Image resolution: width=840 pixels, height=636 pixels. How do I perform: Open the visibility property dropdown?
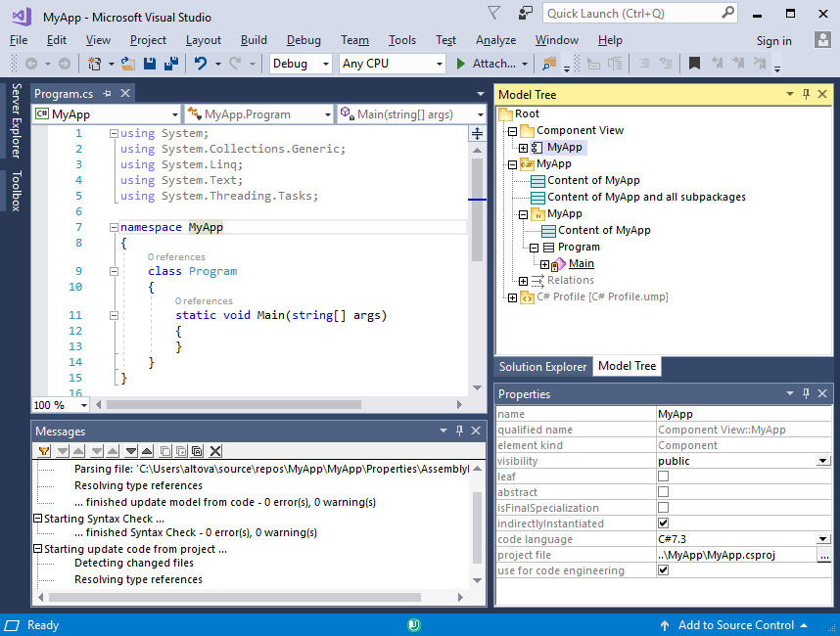click(823, 461)
